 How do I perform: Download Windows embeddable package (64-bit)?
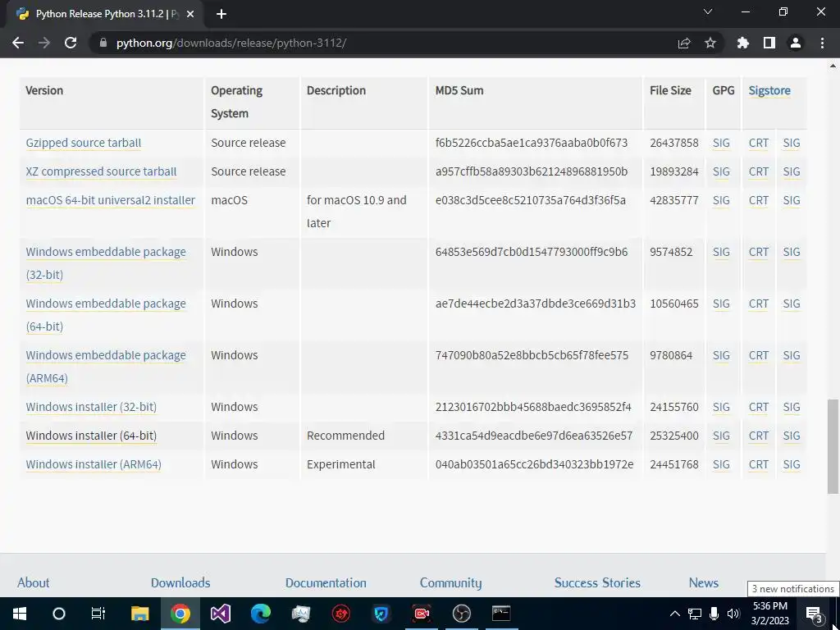[106, 315]
